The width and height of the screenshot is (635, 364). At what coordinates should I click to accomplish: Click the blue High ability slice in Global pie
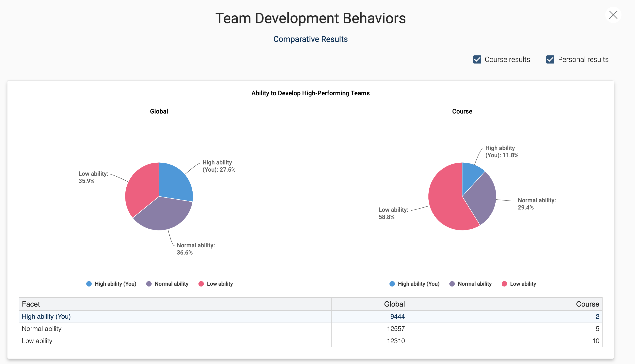click(x=175, y=182)
